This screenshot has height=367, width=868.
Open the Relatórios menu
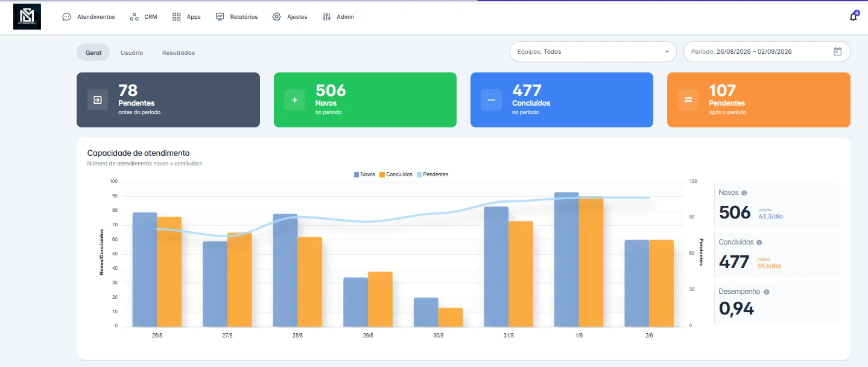coord(236,17)
